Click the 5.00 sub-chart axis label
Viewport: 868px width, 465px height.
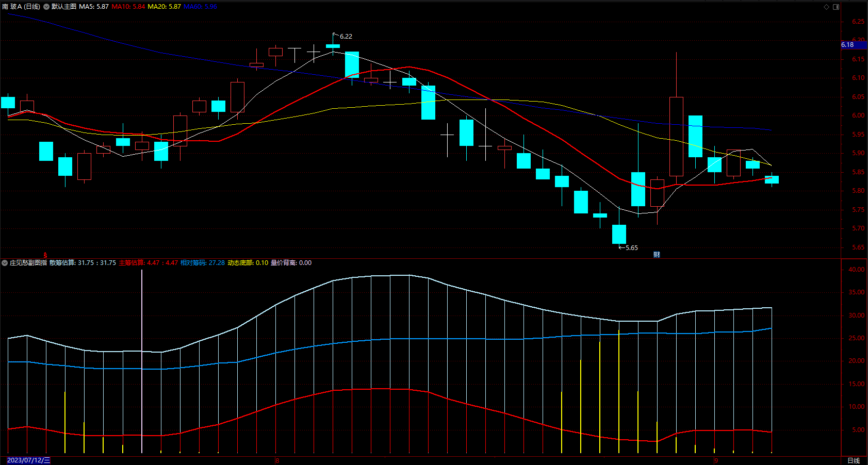(x=858, y=430)
